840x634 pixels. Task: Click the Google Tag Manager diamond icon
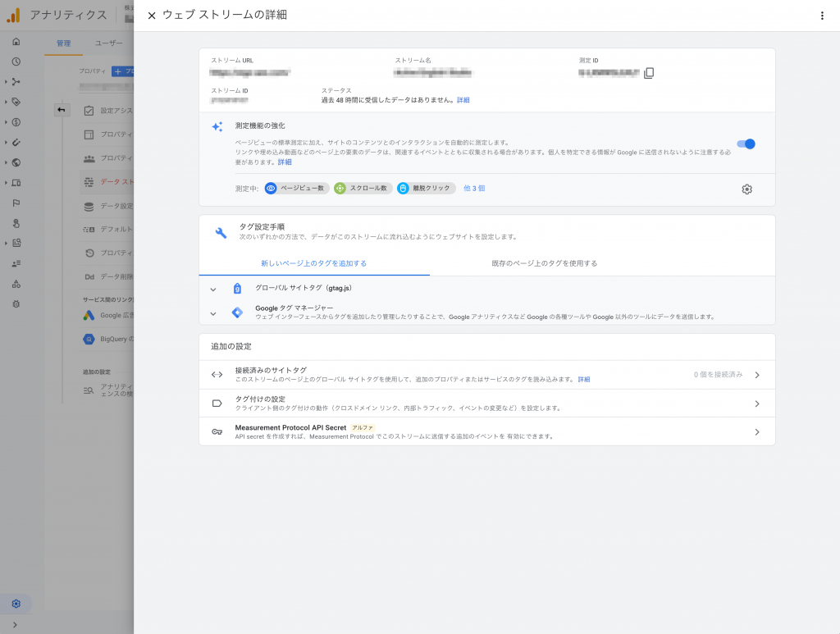237,312
